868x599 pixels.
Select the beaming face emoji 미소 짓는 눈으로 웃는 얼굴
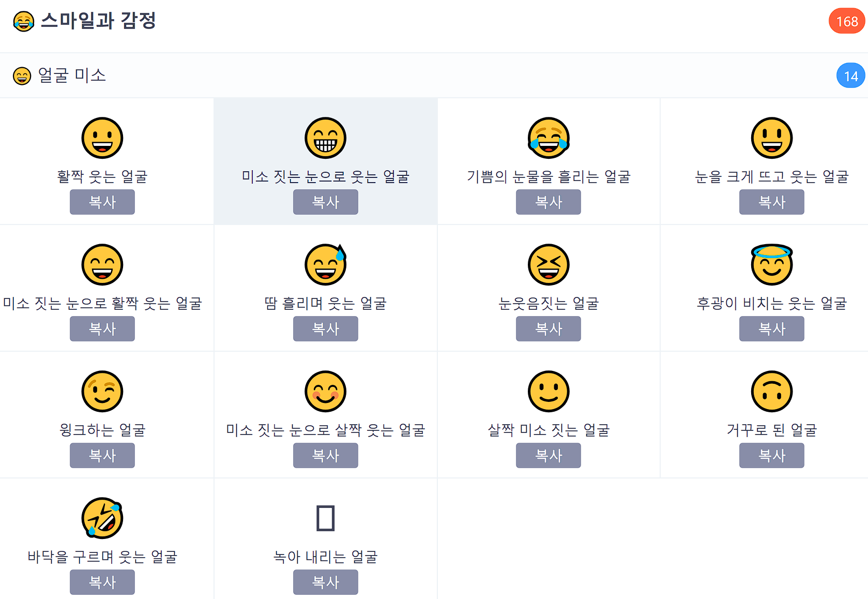click(x=325, y=138)
